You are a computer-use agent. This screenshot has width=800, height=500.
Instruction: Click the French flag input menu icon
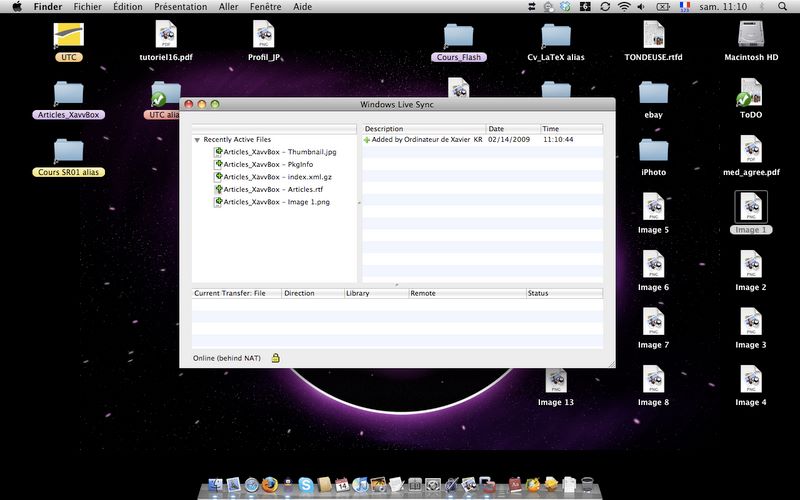[685, 7]
